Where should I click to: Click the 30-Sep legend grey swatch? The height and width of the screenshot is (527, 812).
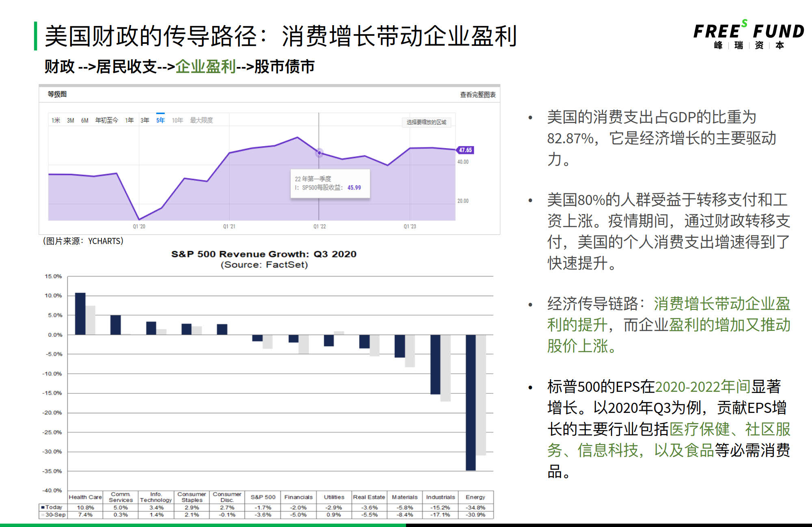click(43, 515)
